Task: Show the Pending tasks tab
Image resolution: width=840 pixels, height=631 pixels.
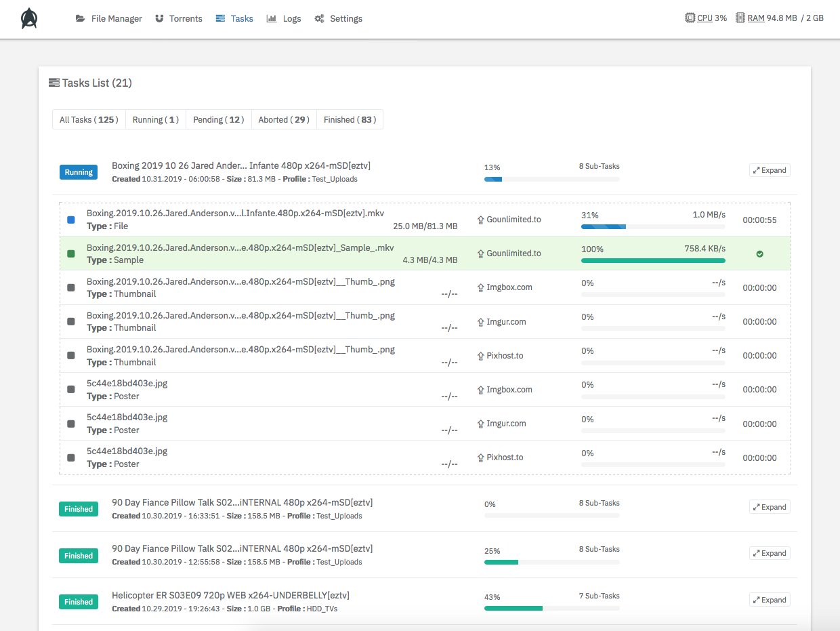Action: click(x=218, y=120)
